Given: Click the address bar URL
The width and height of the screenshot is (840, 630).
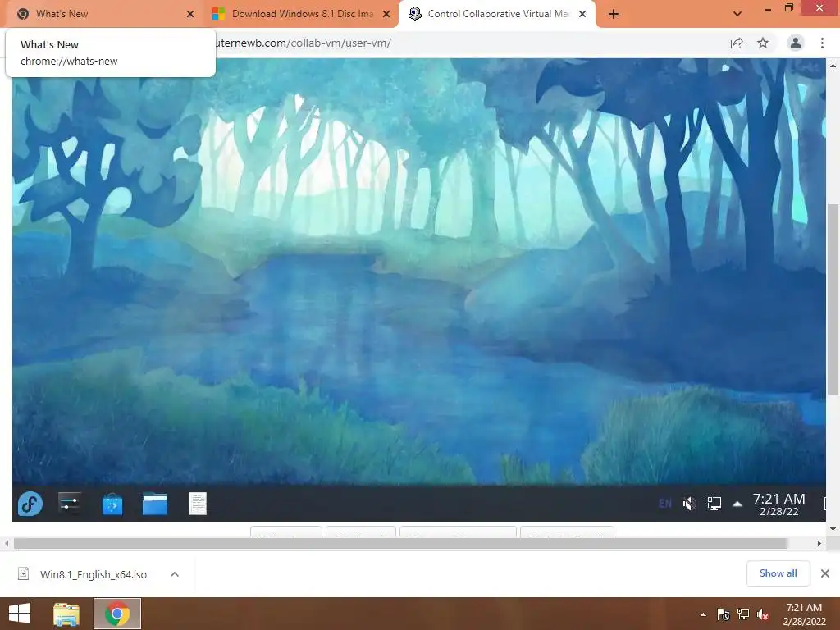Looking at the screenshot, I should (x=304, y=43).
